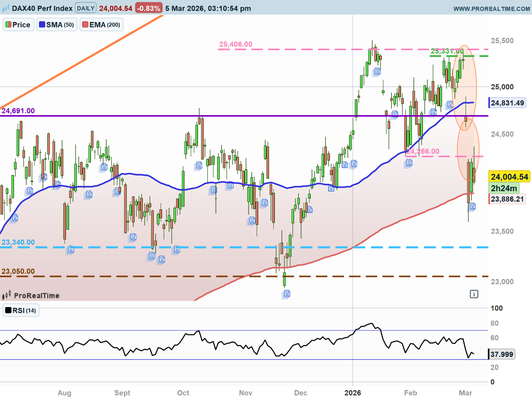
Task: Open the RSI (14) indicator settings
Action: point(21,311)
